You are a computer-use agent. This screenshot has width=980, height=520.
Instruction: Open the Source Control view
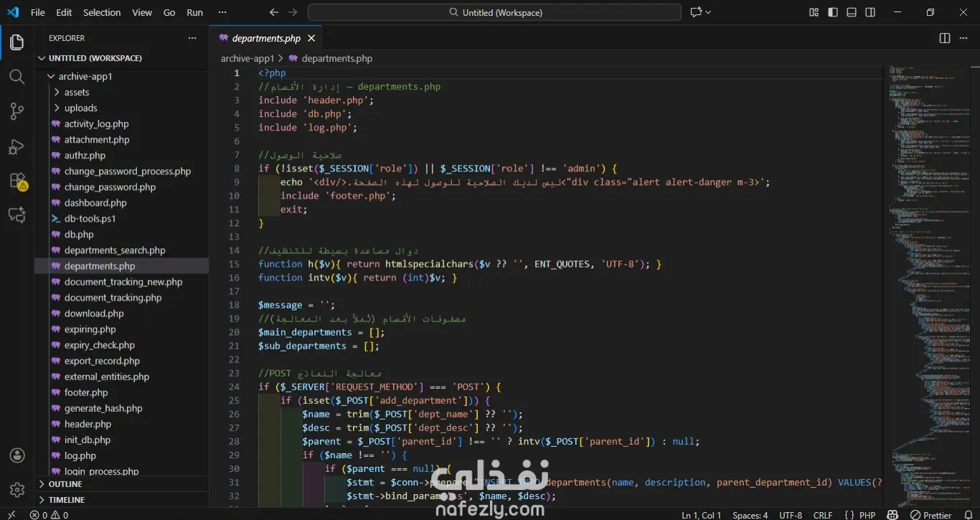click(17, 111)
